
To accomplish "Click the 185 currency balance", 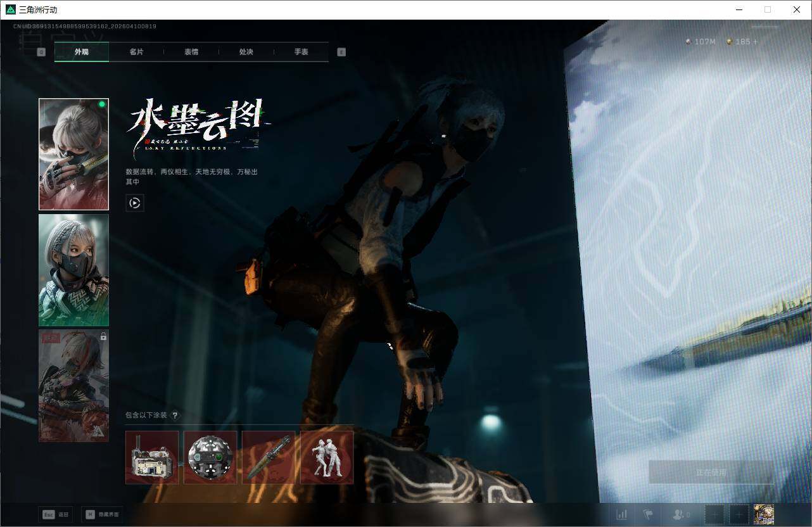I will click(x=743, y=42).
